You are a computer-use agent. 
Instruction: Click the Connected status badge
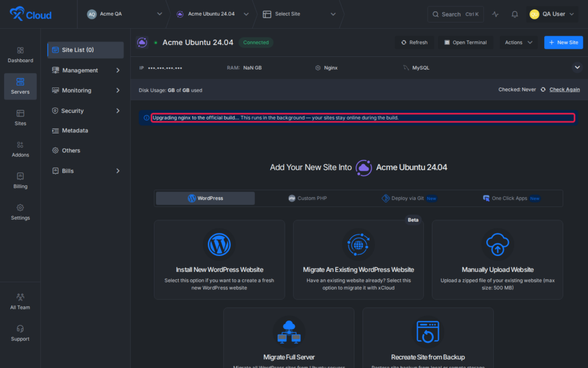(x=256, y=43)
